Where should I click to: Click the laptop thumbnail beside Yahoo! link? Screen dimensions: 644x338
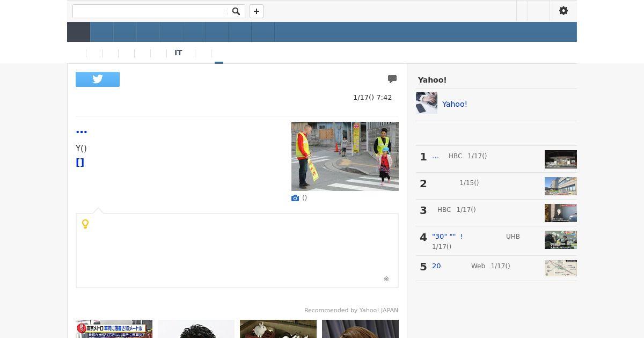click(x=427, y=103)
